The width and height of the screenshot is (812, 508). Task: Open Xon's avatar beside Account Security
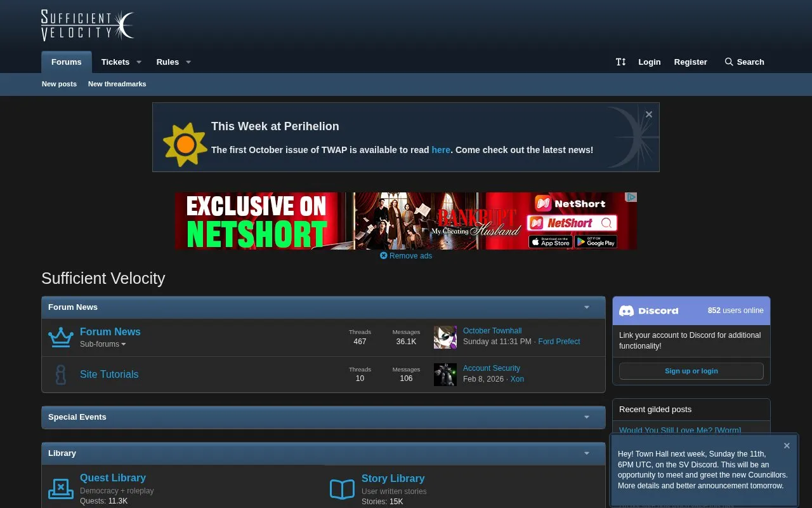pos(445,375)
